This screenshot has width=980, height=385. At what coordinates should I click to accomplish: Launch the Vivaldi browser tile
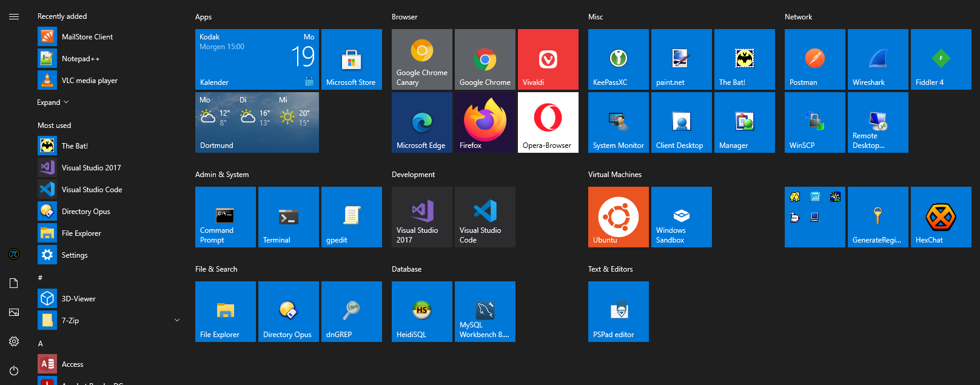(x=548, y=59)
